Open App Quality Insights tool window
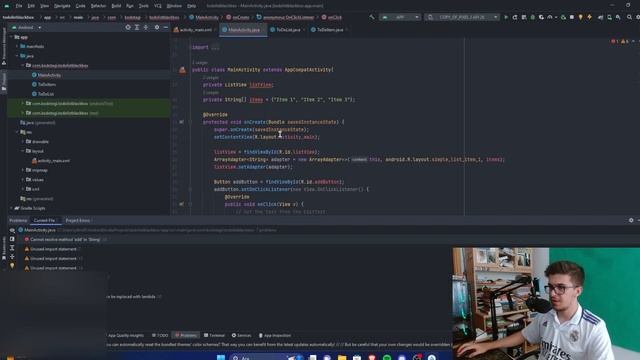The height and width of the screenshot is (360, 640). coord(126,336)
